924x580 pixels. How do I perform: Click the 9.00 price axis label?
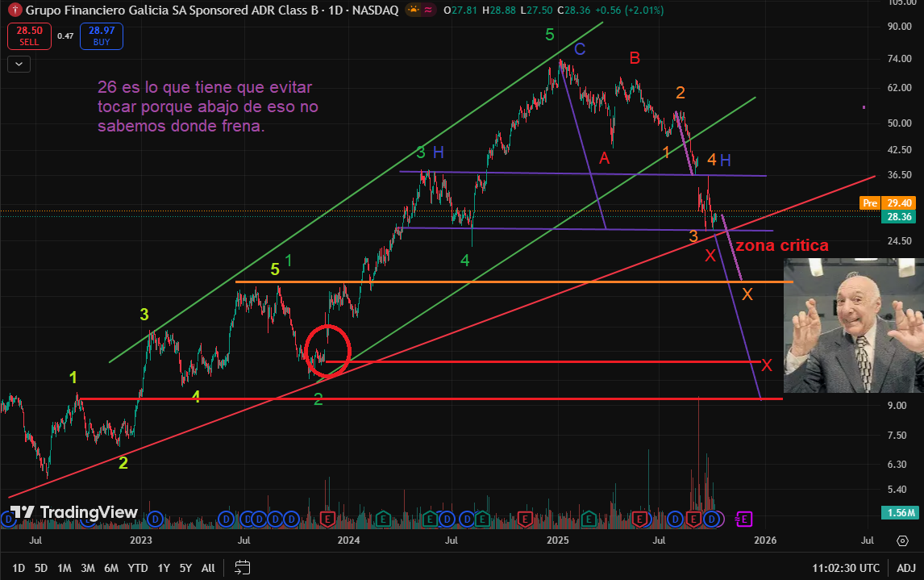[897, 406]
